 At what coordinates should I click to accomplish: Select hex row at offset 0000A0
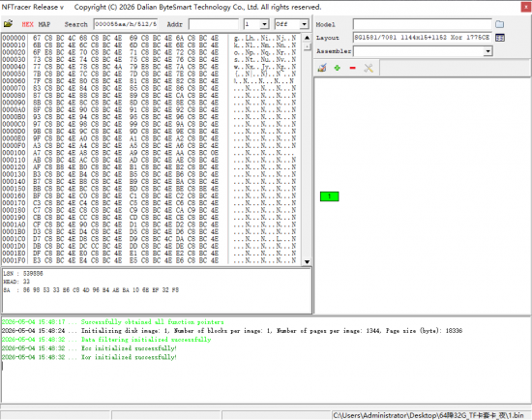pyautogui.click(x=149, y=109)
